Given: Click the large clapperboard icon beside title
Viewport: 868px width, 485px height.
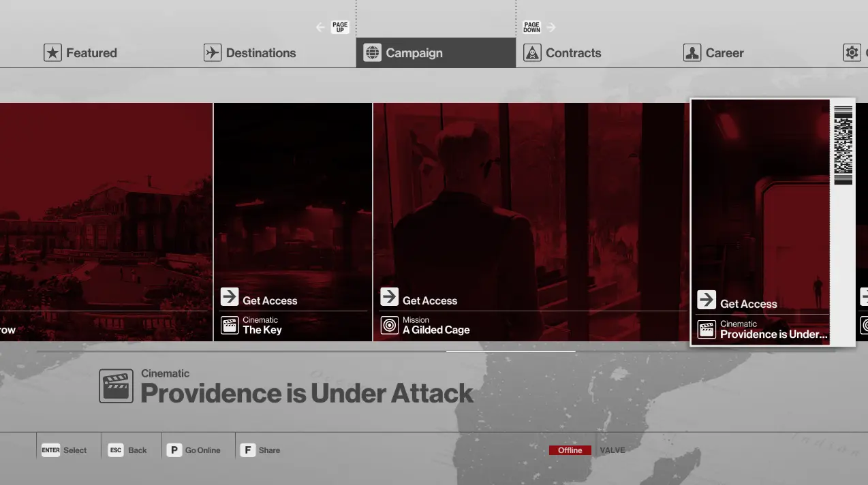Looking at the screenshot, I should pos(116,386).
